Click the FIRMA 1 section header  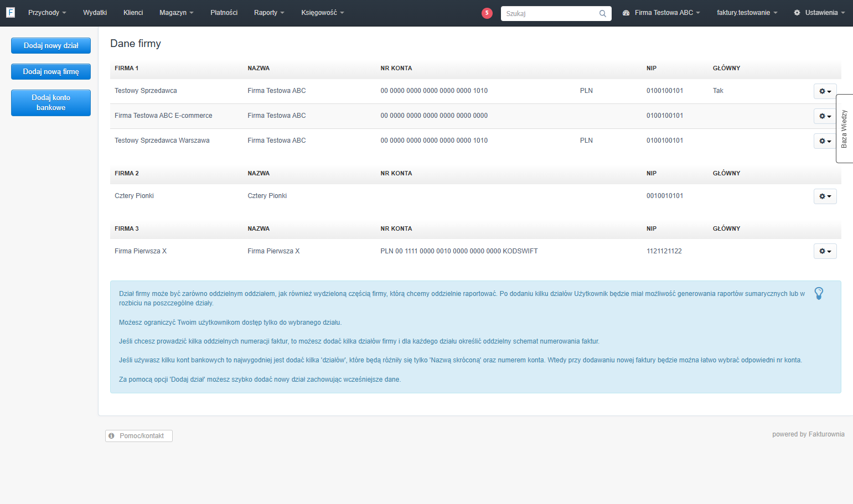[127, 68]
